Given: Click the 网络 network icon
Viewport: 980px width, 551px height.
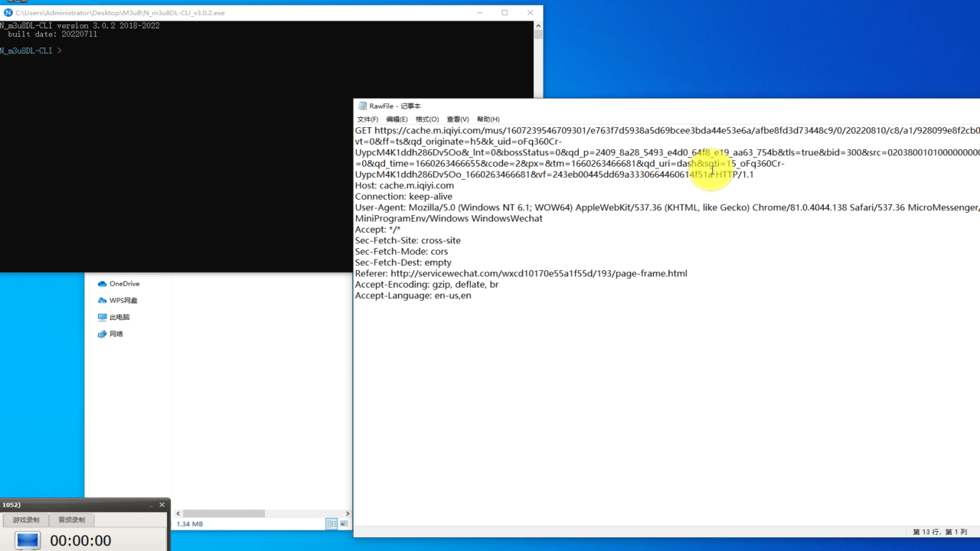Looking at the screenshot, I should click(x=103, y=334).
